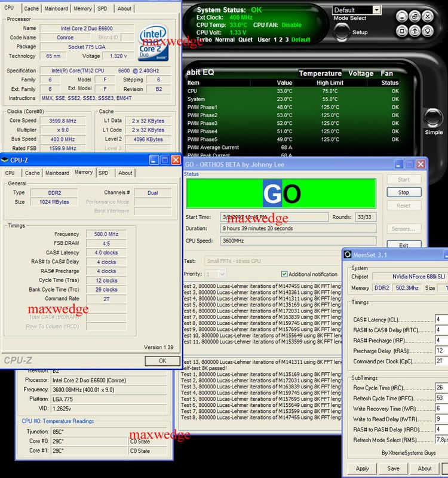
Task: Click the FSB:DRAM value 4:5
Action: (106, 244)
